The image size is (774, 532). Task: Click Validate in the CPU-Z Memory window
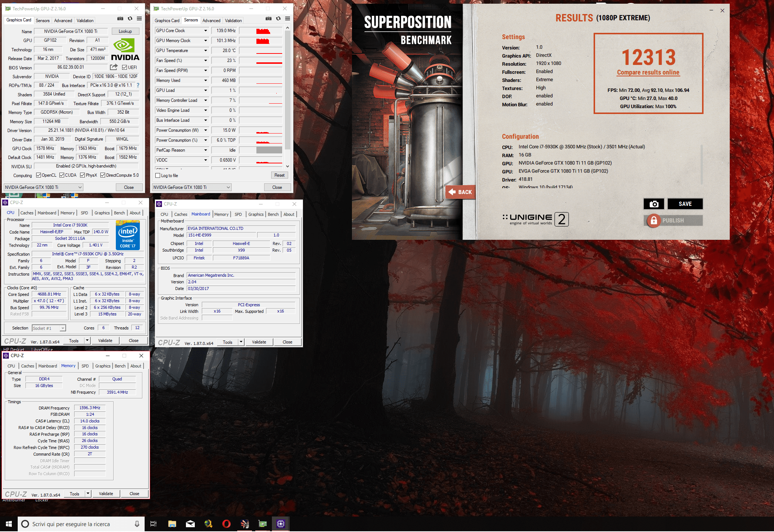106,494
